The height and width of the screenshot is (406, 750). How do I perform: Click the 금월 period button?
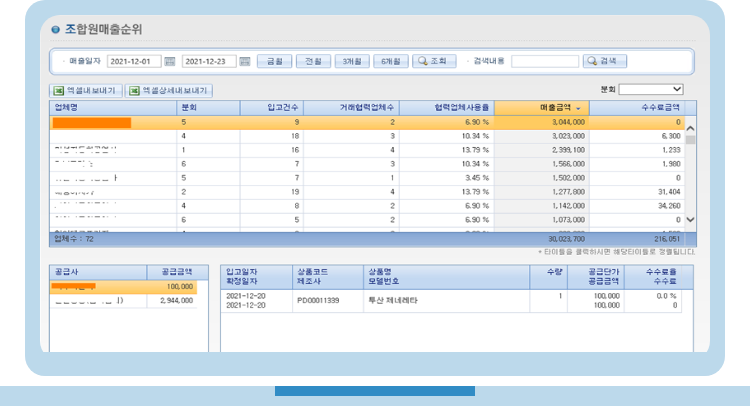click(x=275, y=61)
